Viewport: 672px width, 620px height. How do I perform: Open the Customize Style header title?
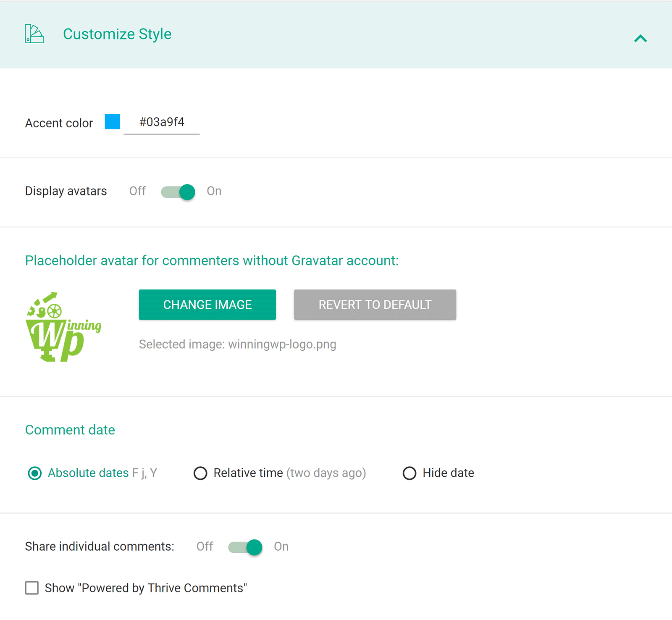117,34
